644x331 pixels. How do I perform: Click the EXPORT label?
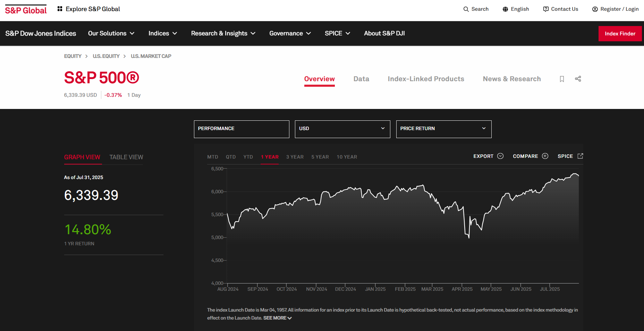[x=483, y=156]
